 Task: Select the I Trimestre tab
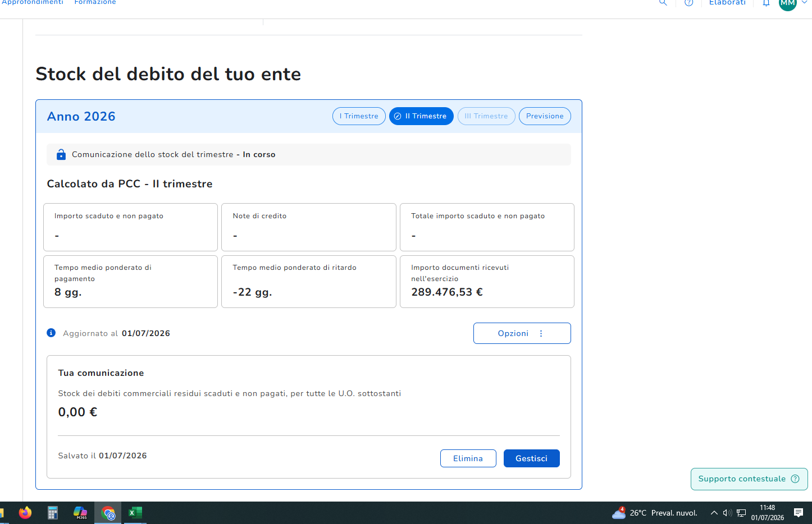[359, 116]
